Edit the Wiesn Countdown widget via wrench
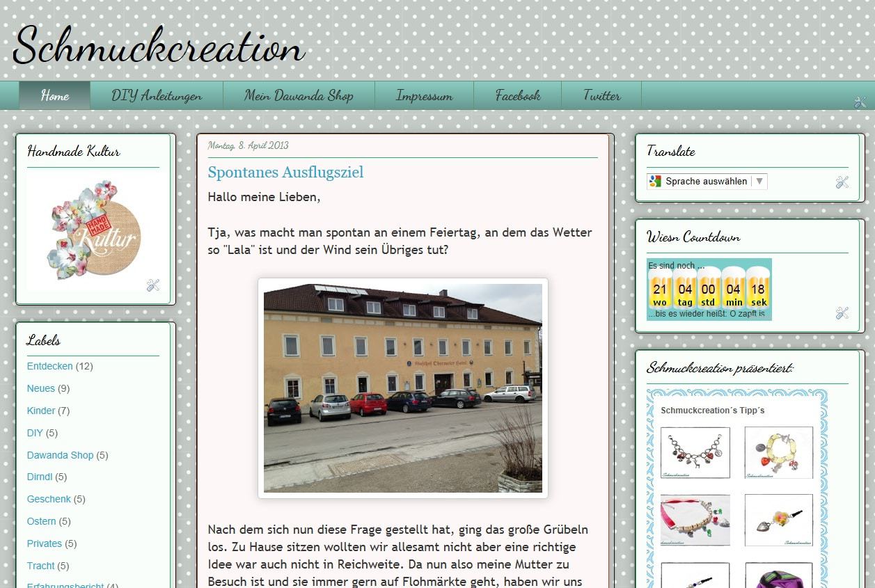 (842, 313)
